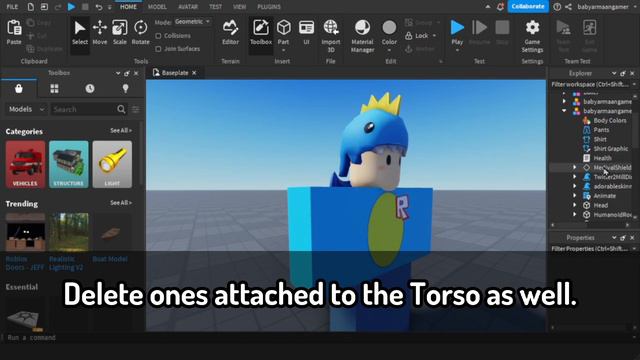Viewport: 640px width, 360px height.
Task: Open the Vehicles category thumbnail
Action: 25,164
